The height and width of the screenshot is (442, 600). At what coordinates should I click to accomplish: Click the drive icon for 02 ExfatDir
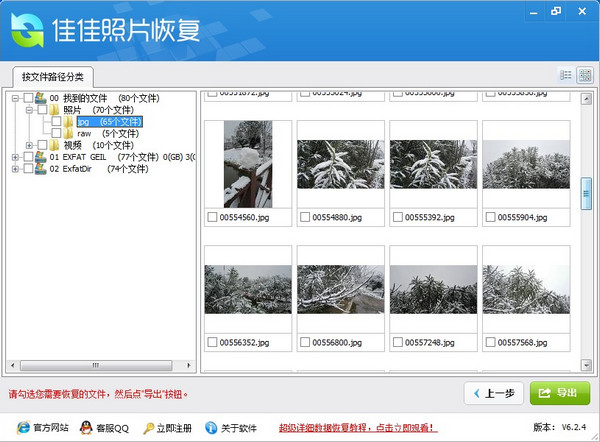41,169
